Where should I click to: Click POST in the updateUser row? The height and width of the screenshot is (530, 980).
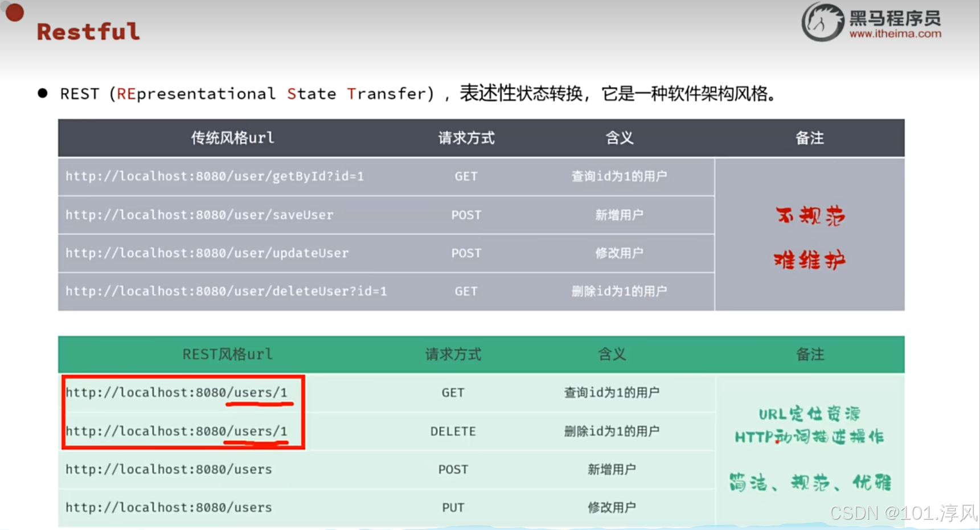tap(466, 253)
